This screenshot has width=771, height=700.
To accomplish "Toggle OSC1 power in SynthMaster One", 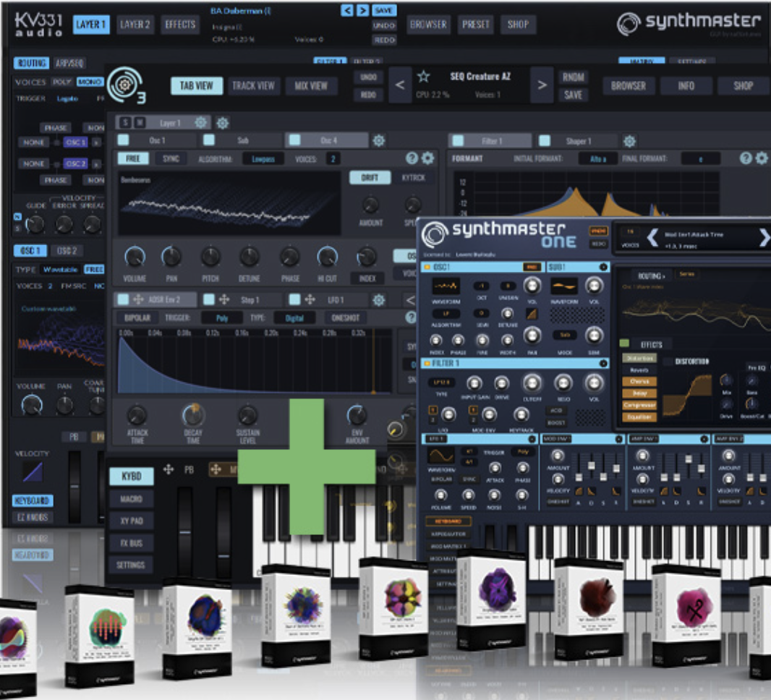I will (426, 267).
